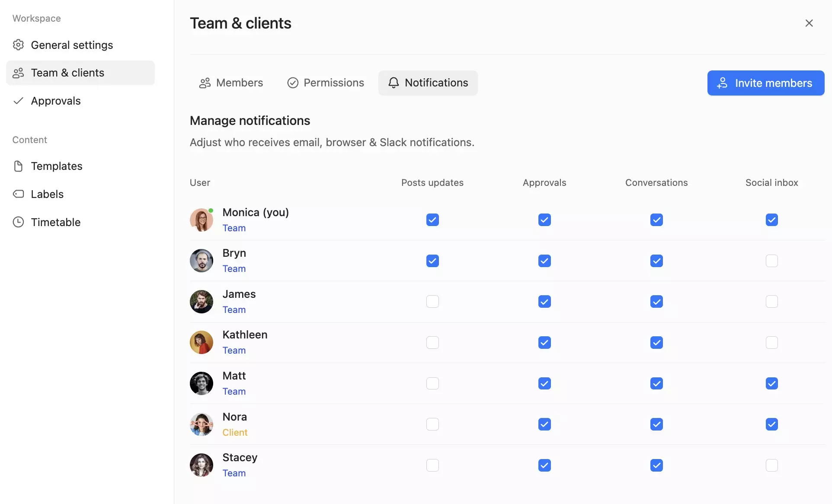
Task: Enable Posts updates for James
Action: (x=432, y=302)
